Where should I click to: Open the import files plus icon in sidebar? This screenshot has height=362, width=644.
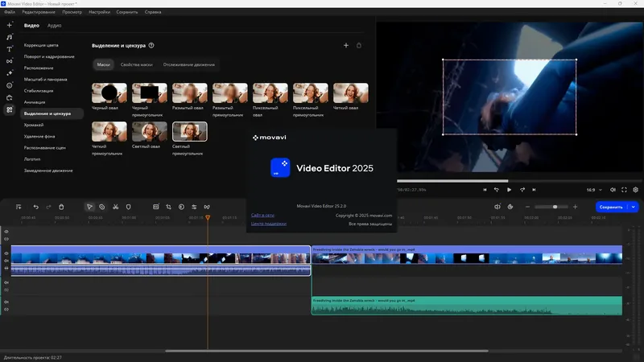coord(10,25)
